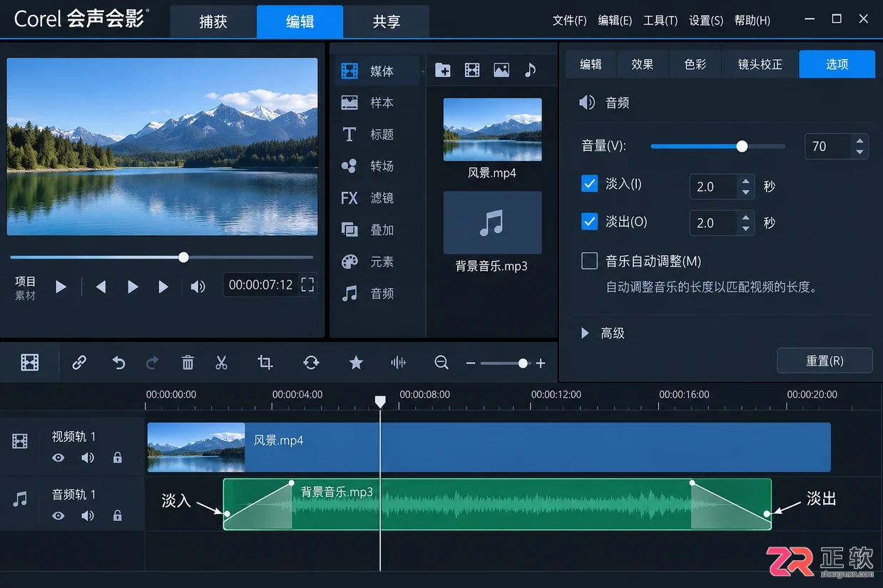Switch to storyboard view film icon

30,363
